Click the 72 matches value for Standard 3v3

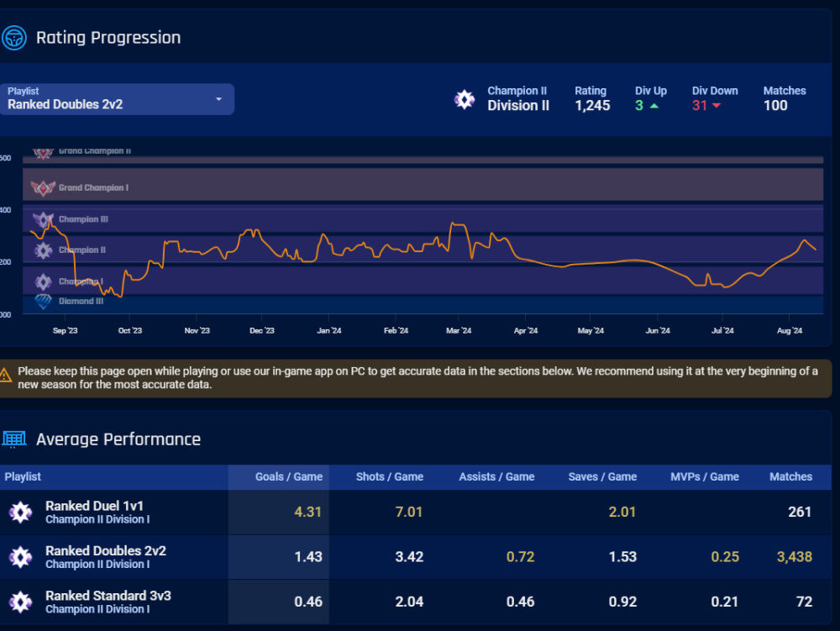[x=804, y=602]
